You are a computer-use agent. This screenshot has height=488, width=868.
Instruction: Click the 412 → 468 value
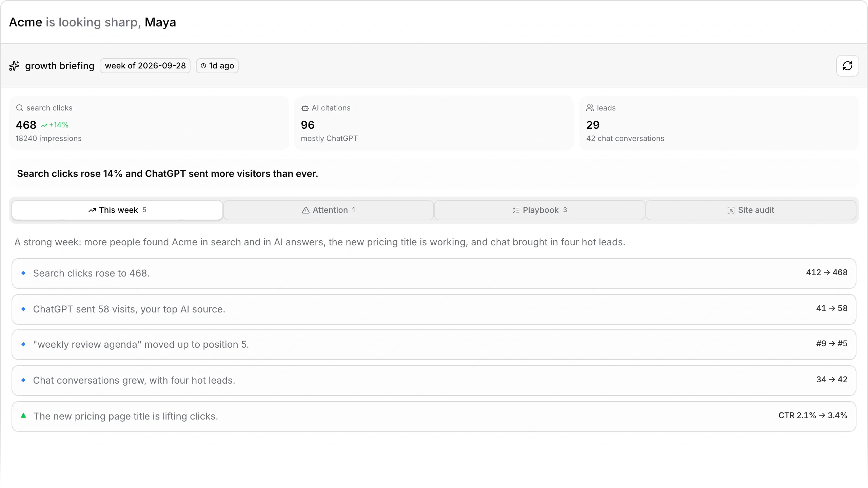(x=827, y=272)
